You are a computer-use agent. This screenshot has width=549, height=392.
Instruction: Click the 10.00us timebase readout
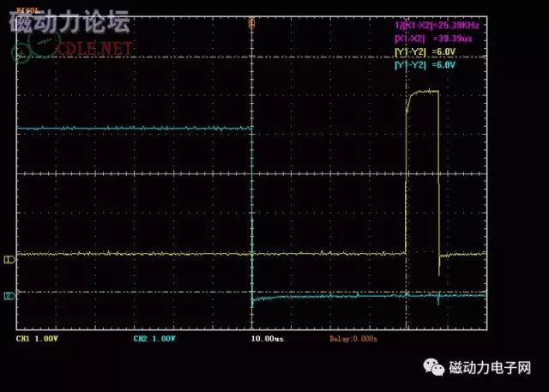267,339
